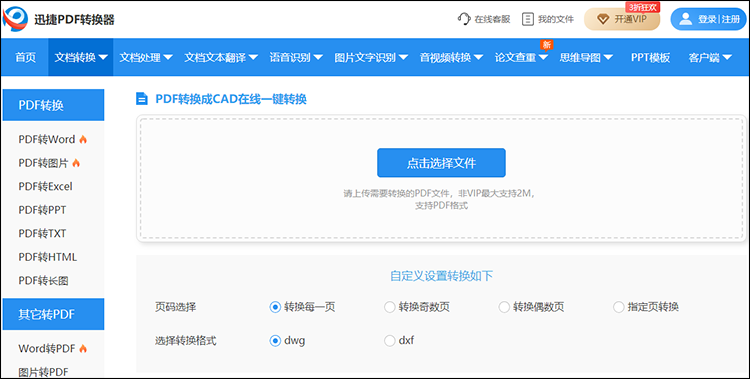Click the flame icon next to PDF转图片
The width and height of the screenshot is (750, 379).
pos(76,163)
